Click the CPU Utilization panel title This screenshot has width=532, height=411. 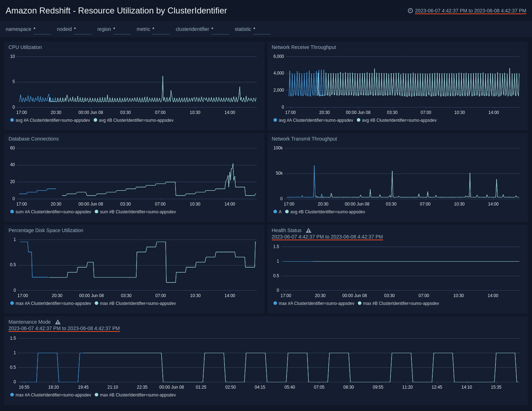[25, 47]
